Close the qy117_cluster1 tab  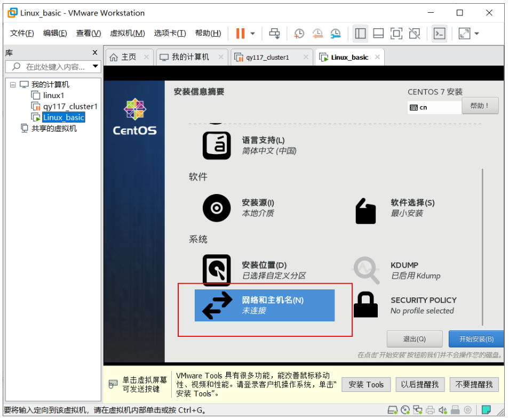[x=306, y=57]
